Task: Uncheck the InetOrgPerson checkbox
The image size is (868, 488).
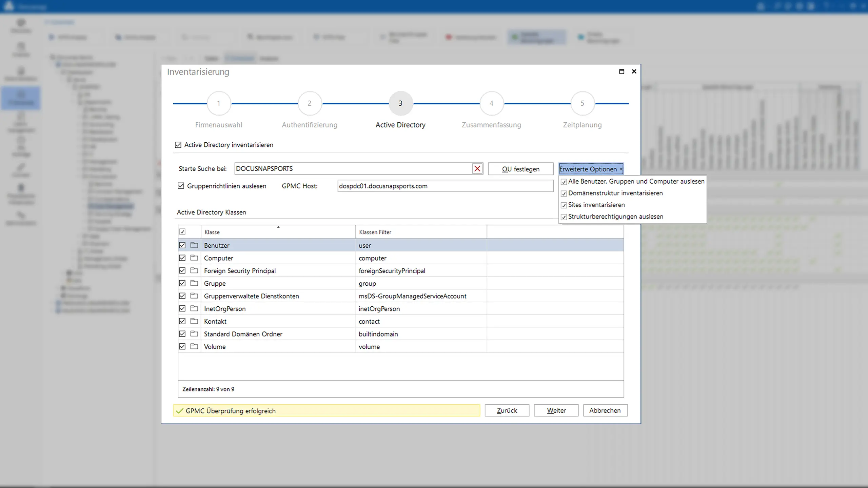Action: pyautogui.click(x=182, y=308)
